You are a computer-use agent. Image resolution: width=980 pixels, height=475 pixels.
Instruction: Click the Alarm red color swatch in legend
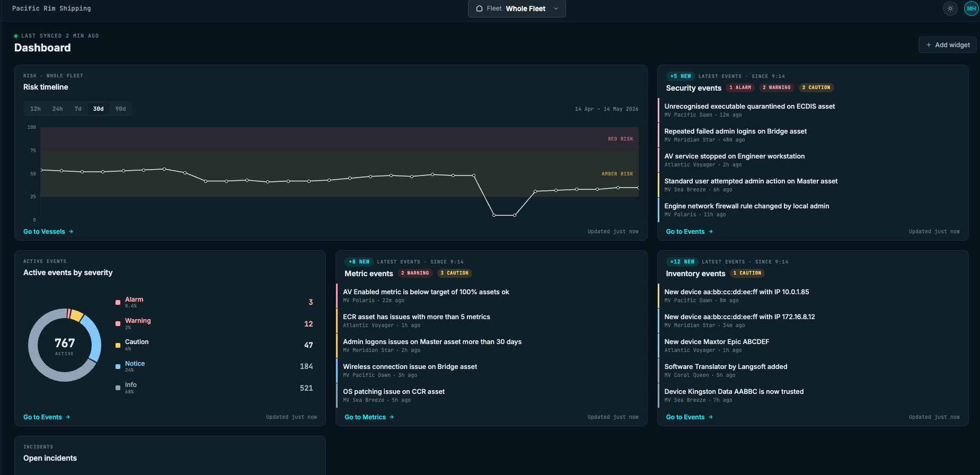pos(118,303)
